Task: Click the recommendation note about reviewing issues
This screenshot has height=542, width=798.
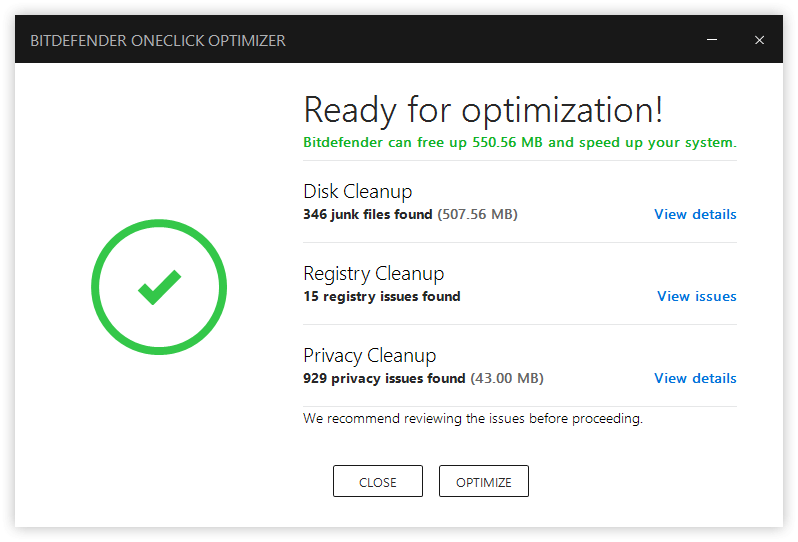Action: [472, 419]
